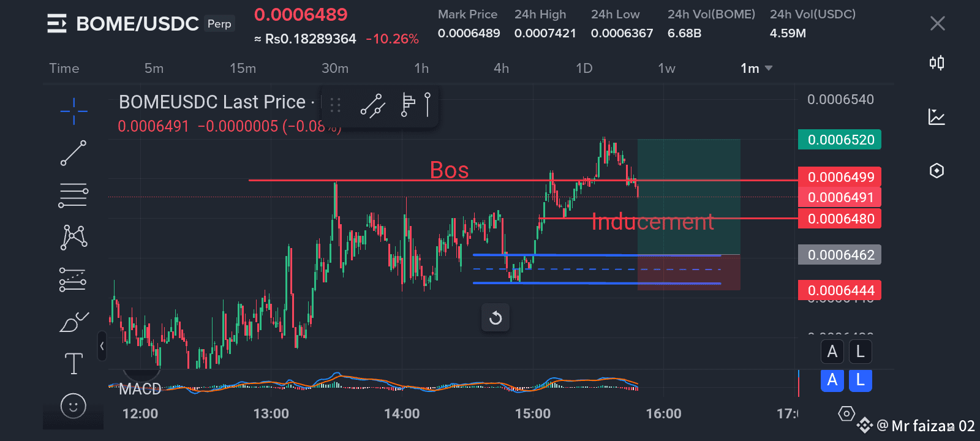The image size is (980, 441).
Task: Grab the floating toolbar drag handle
Action: tap(335, 105)
